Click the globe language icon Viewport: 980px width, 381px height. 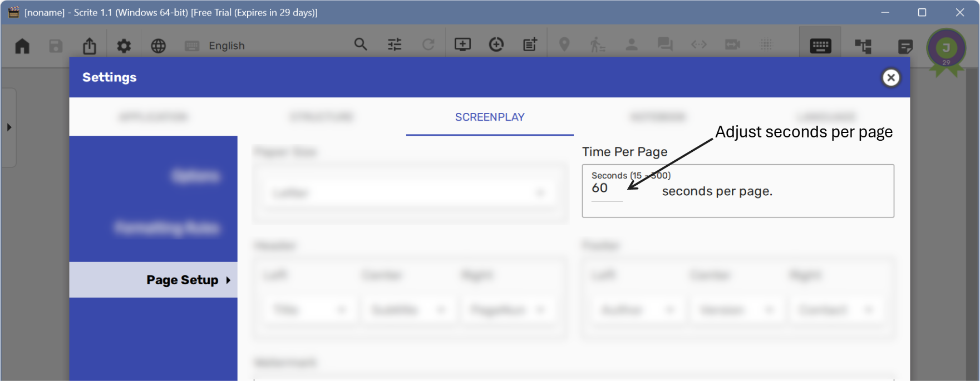tap(159, 46)
